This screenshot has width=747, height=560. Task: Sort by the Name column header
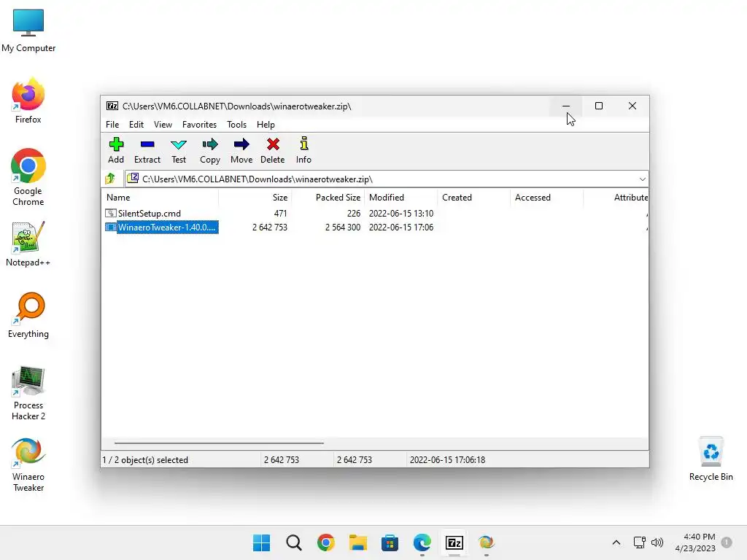(160, 197)
